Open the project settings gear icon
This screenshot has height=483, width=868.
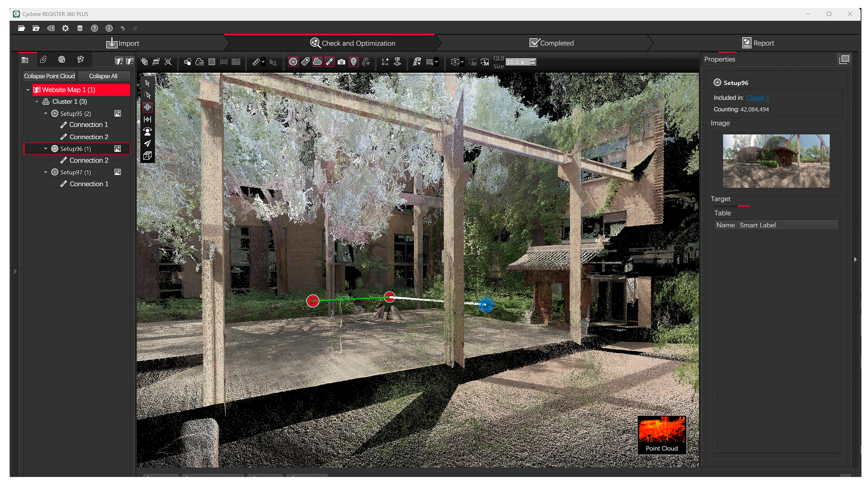(65, 28)
